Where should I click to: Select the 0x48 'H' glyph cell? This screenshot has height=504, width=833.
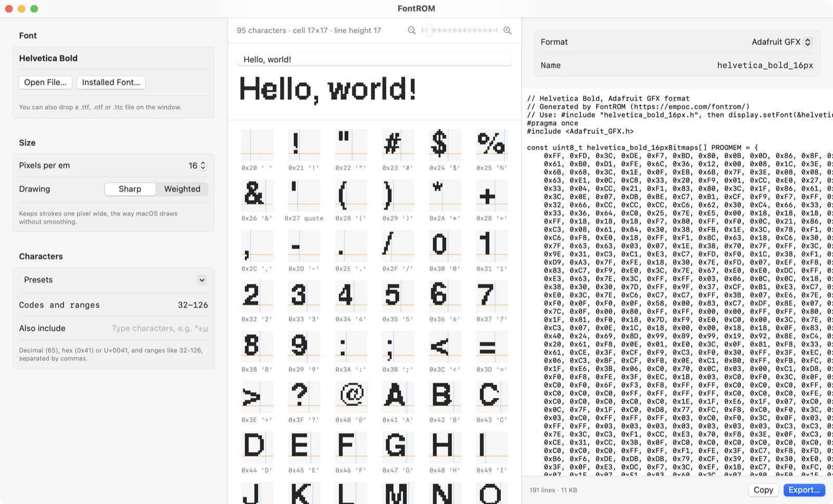445,453
